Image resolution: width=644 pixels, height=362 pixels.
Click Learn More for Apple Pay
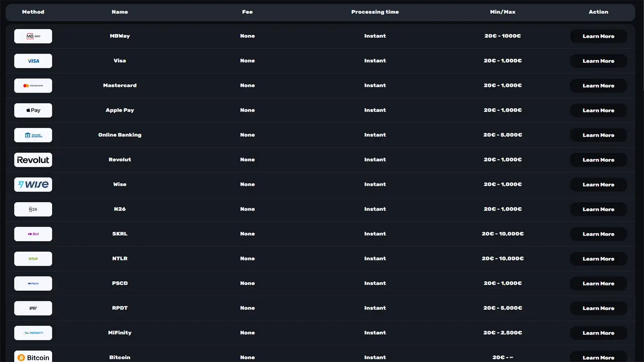(599, 110)
